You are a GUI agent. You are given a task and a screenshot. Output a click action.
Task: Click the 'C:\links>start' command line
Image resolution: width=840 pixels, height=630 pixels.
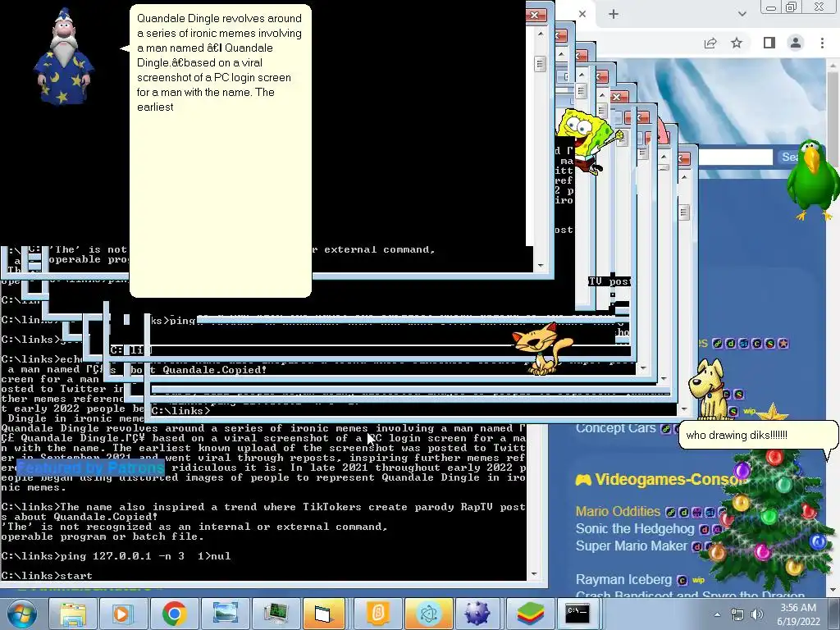click(47, 576)
